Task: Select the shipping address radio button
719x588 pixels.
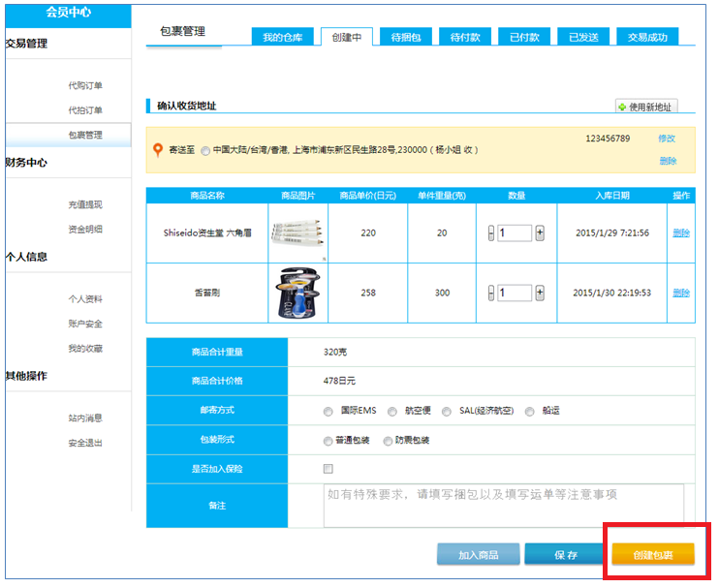Action: point(205,151)
